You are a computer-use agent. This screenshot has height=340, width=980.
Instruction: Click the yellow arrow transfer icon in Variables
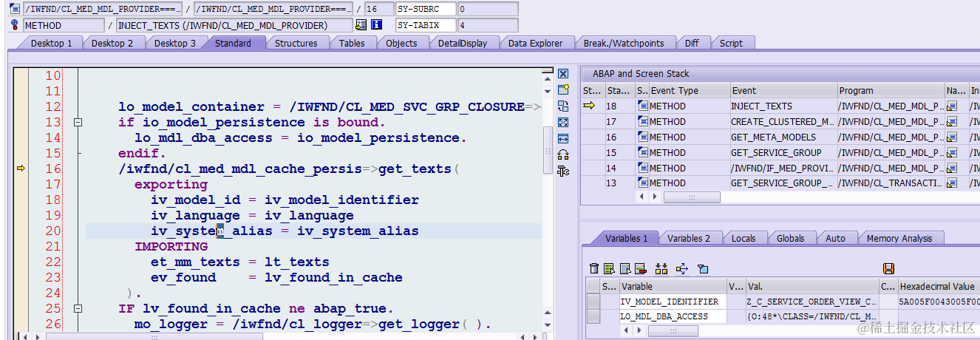pos(682,268)
